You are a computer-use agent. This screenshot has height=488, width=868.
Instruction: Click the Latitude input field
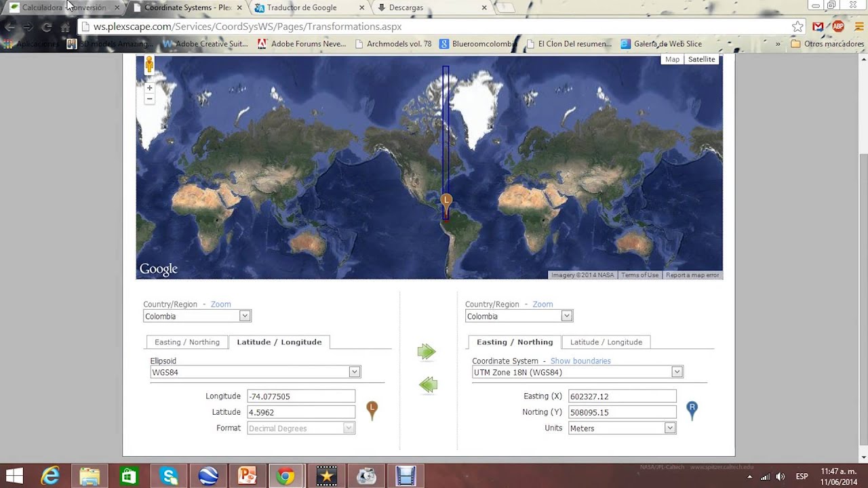[x=301, y=412]
